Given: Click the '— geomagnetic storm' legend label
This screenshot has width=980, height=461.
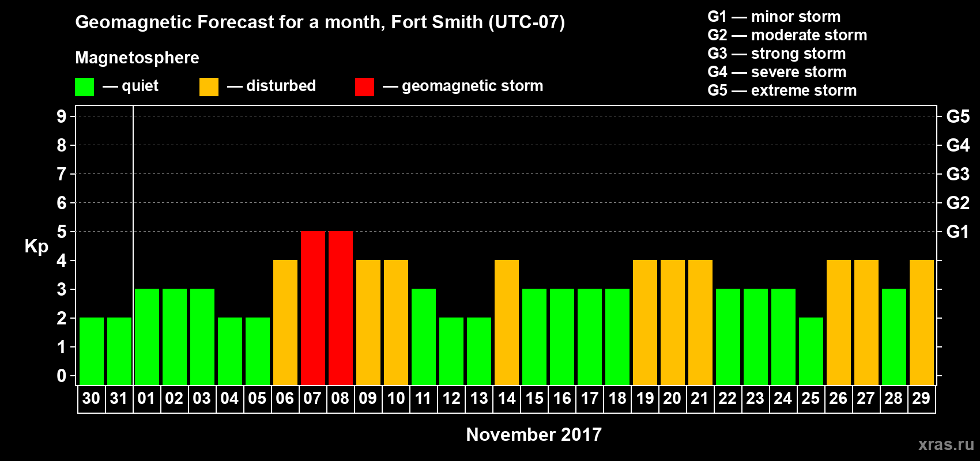Looking at the screenshot, I should coord(463,86).
